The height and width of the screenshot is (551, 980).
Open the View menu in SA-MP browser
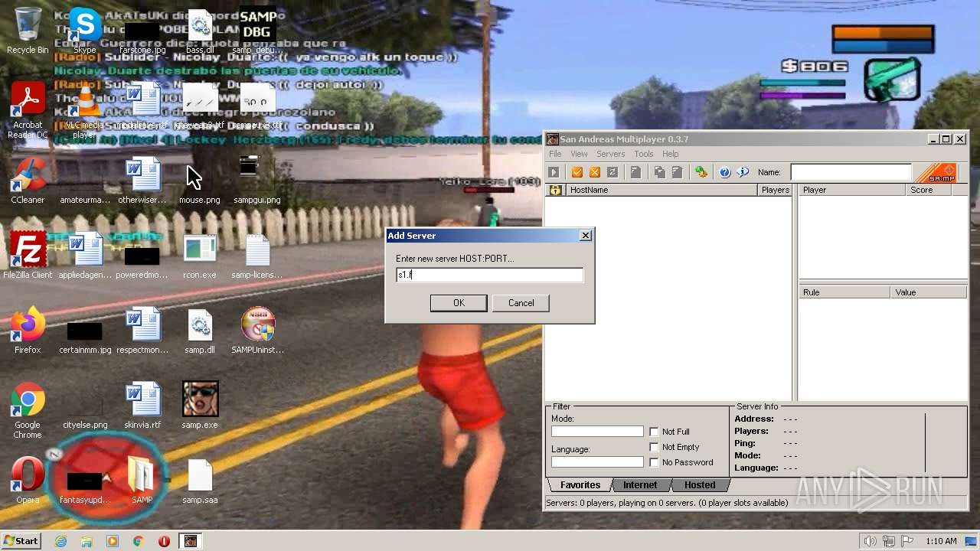click(579, 154)
